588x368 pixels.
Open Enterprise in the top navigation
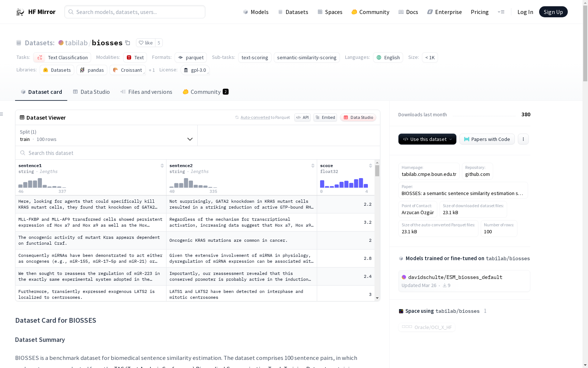[x=444, y=12]
